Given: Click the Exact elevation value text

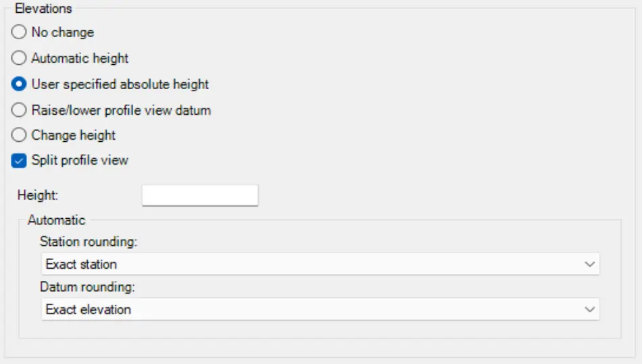Looking at the screenshot, I should point(89,310).
